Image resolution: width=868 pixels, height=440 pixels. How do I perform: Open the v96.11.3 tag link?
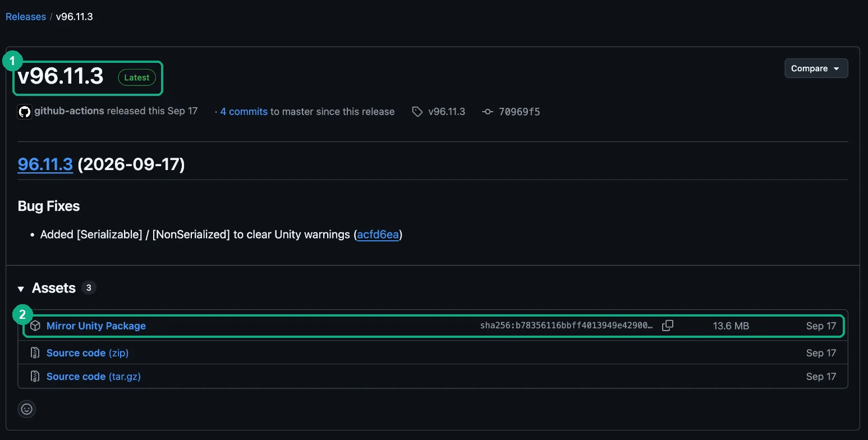pyautogui.click(x=447, y=112)
